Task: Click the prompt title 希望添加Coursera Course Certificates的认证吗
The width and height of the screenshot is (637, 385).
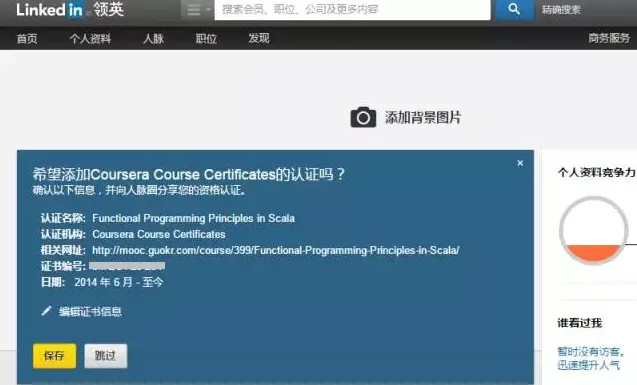Action: tap(189, 175)
